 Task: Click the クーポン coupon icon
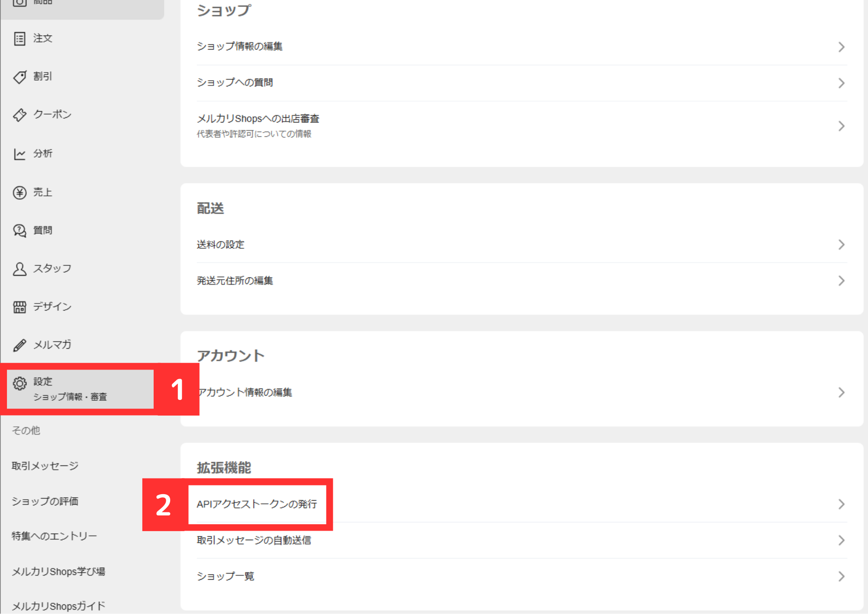click(20, 115)
